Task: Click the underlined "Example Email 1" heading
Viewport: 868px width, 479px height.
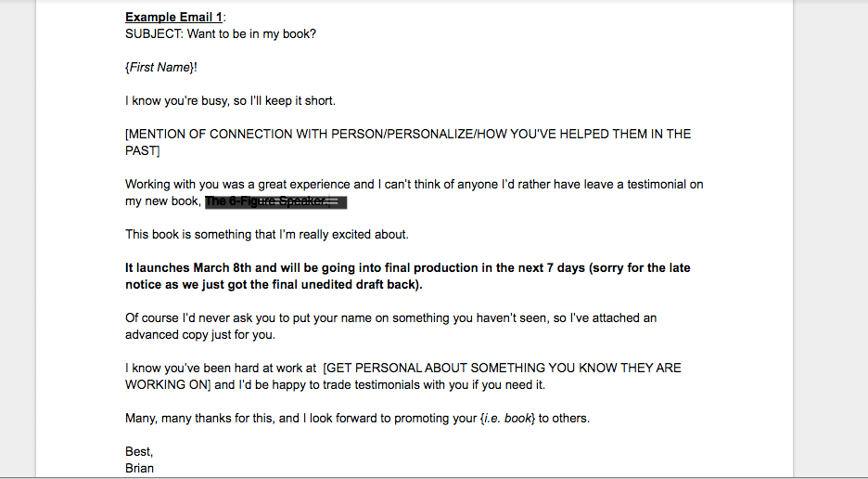Action: (x=173, y=18)
